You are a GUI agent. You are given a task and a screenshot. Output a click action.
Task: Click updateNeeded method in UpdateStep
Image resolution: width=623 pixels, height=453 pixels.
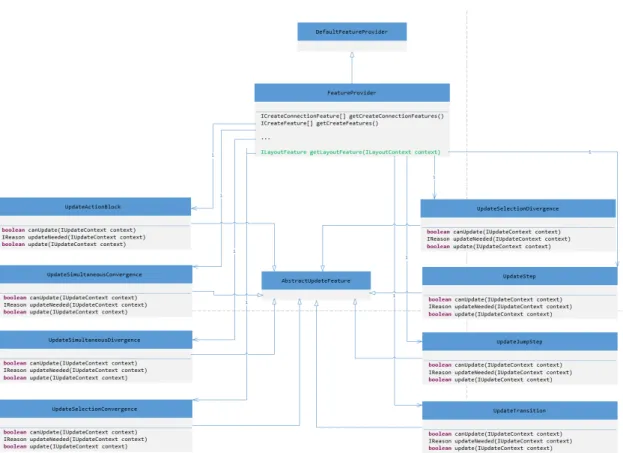500,306
